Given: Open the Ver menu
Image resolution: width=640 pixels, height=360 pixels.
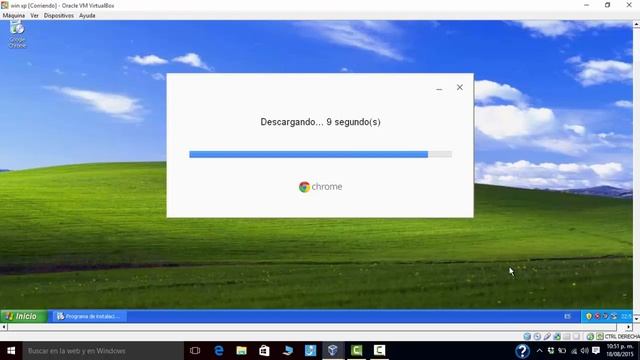Looking at the screenshot, I should point(34,16).
